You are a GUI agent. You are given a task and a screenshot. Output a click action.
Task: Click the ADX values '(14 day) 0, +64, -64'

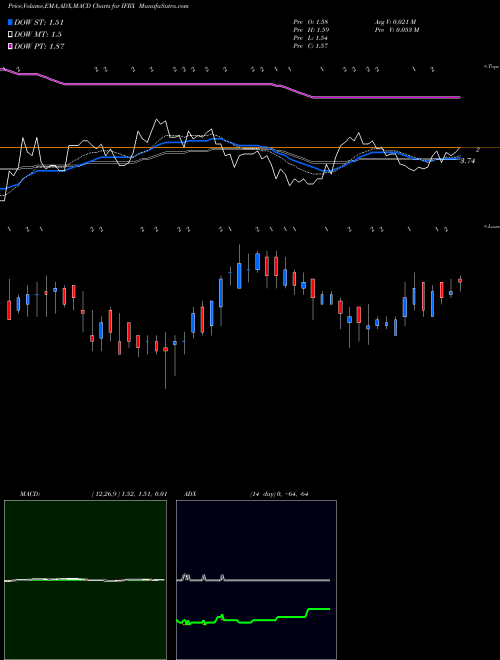pos(279,494)
